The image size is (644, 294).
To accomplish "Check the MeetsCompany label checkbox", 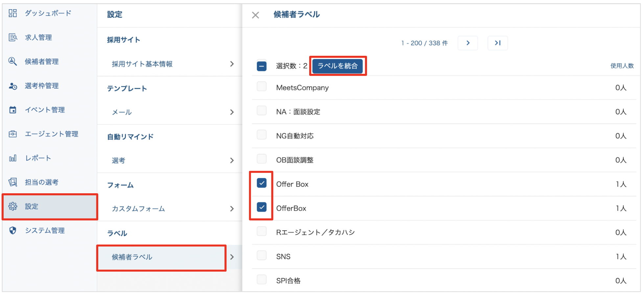I will click(x=262, y=87).
